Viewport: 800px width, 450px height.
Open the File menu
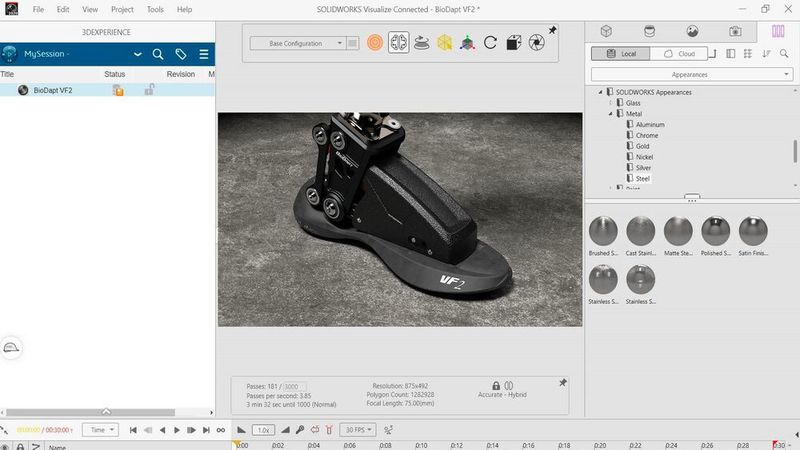pos(38,9)
